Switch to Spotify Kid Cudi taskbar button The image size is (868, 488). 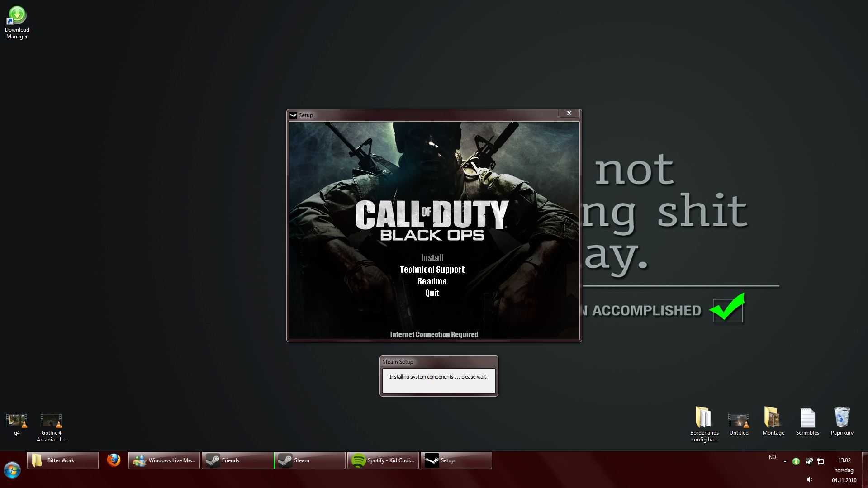tap(383, 460)
